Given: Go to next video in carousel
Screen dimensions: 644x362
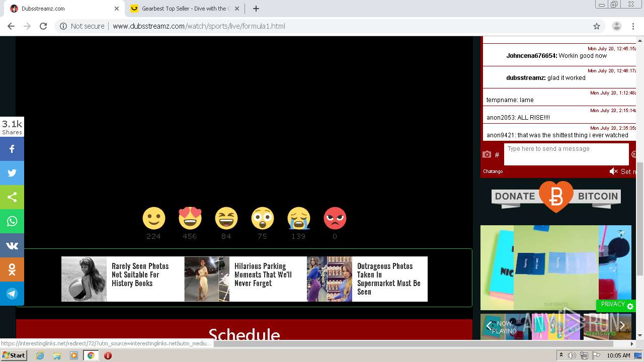Looking at the screenshot, I should pyautogui.click(x=622, y=326).
